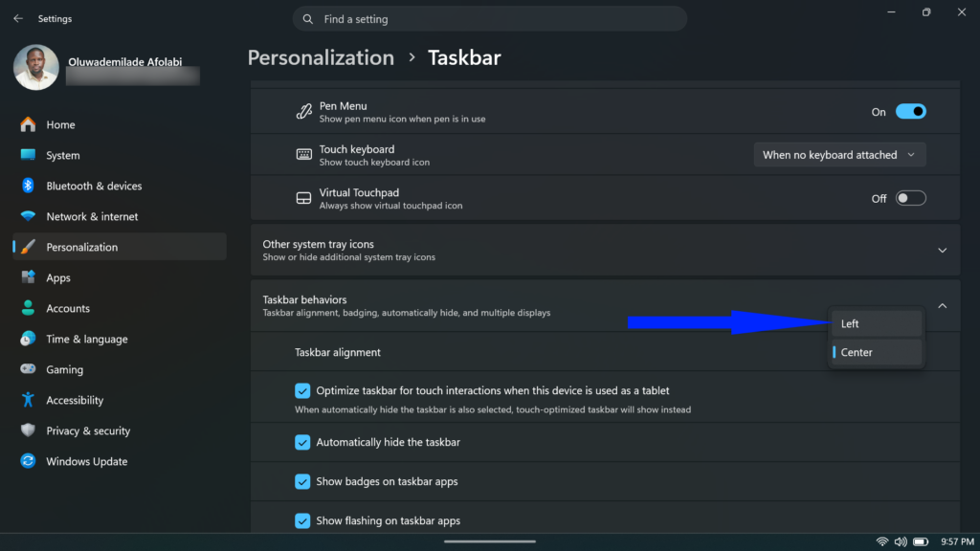Click the Gaming controller icon

pos(28,369)
